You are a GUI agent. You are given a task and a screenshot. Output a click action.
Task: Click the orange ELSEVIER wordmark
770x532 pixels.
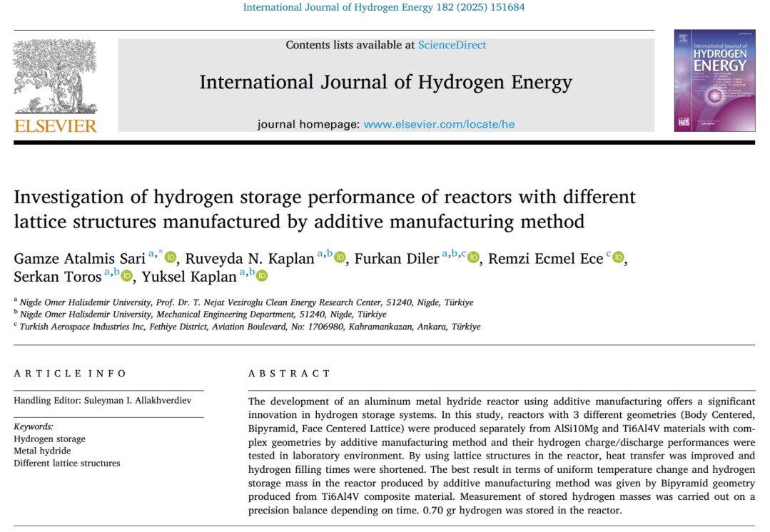tap(55, 126)
